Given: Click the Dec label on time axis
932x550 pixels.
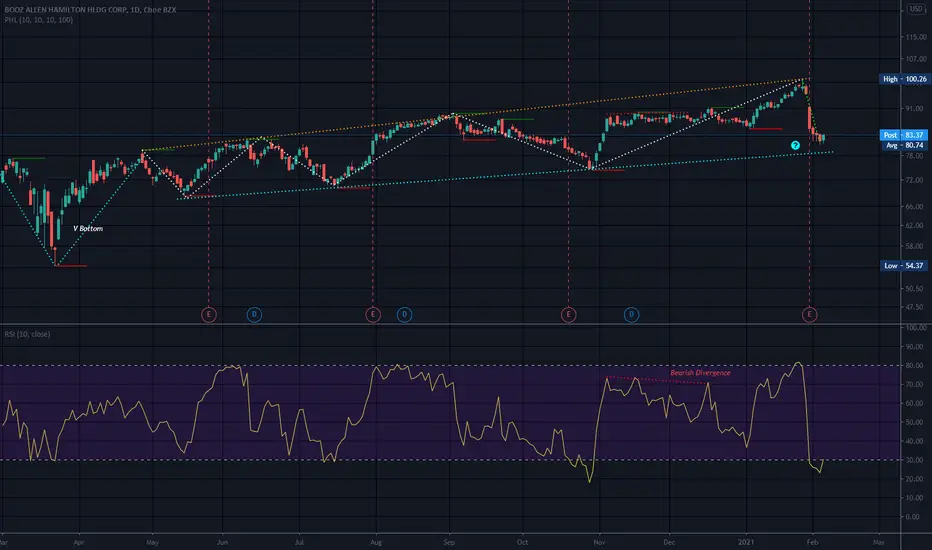Looking at the screenshot, I should click(x=669, y=542).
